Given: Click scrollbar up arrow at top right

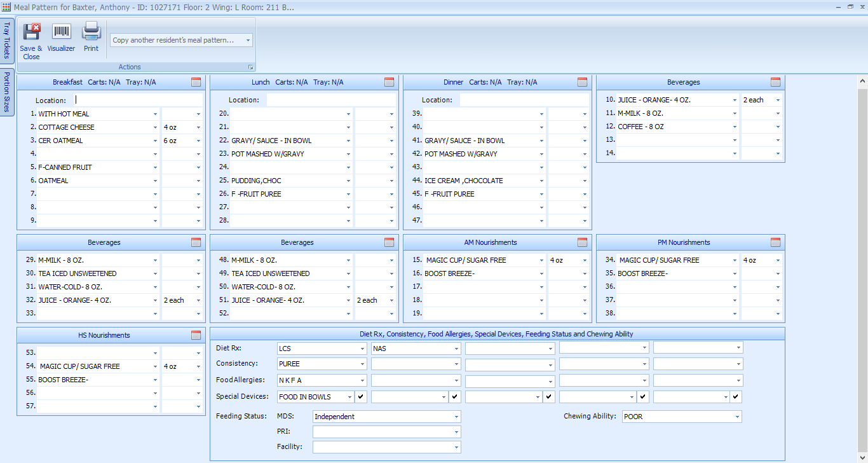Looking at the screenshot, I should pos(862,81).
